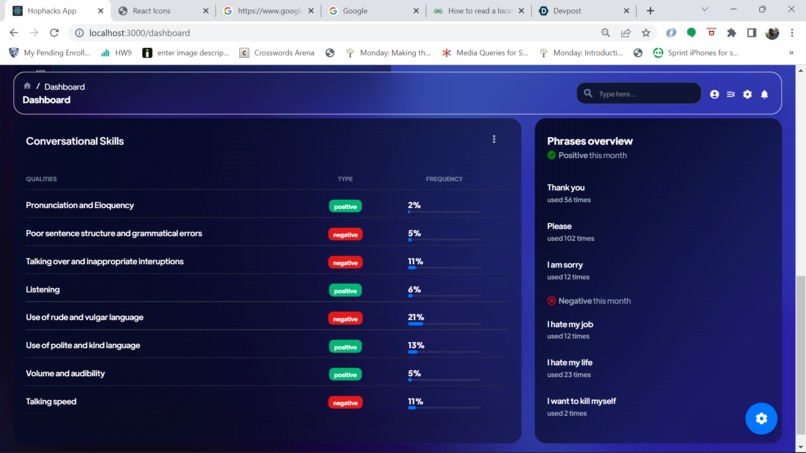Click the Dashboard breadcrumb link
The image size is (806, 453).
tap(64, 87)
